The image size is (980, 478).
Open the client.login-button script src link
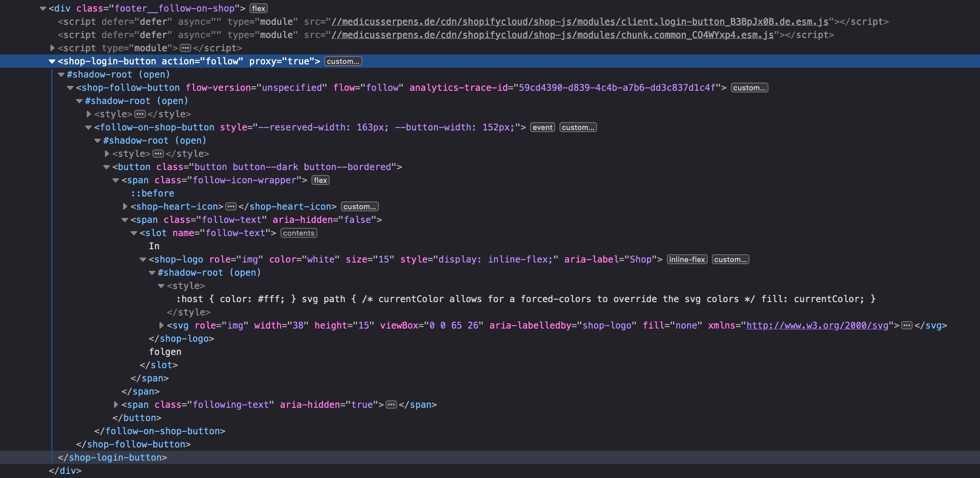(580, 21)
